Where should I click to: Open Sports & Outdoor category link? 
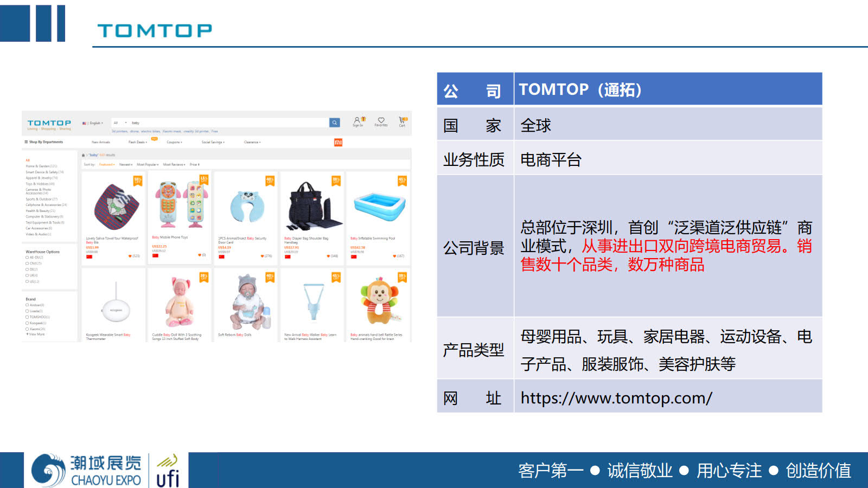(41, 199)
